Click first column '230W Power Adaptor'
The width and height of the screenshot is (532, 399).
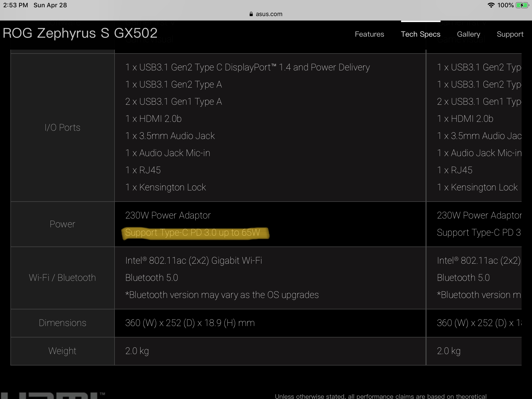168,215
